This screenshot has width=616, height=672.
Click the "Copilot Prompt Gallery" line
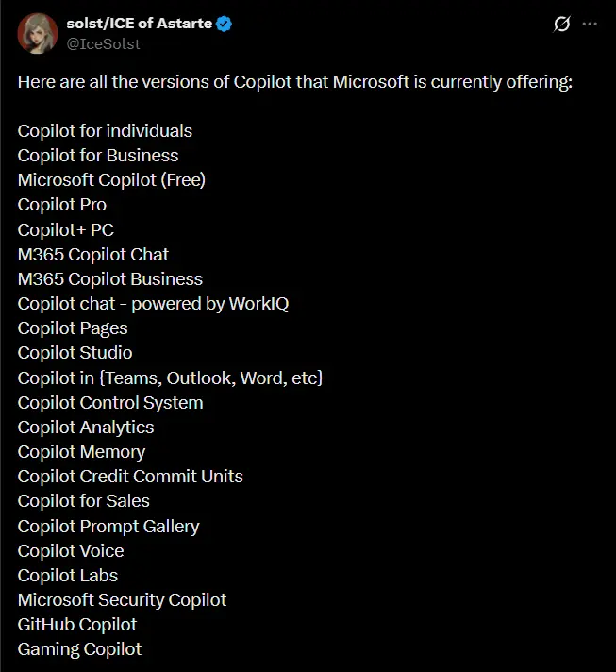[x=108, y=526]
